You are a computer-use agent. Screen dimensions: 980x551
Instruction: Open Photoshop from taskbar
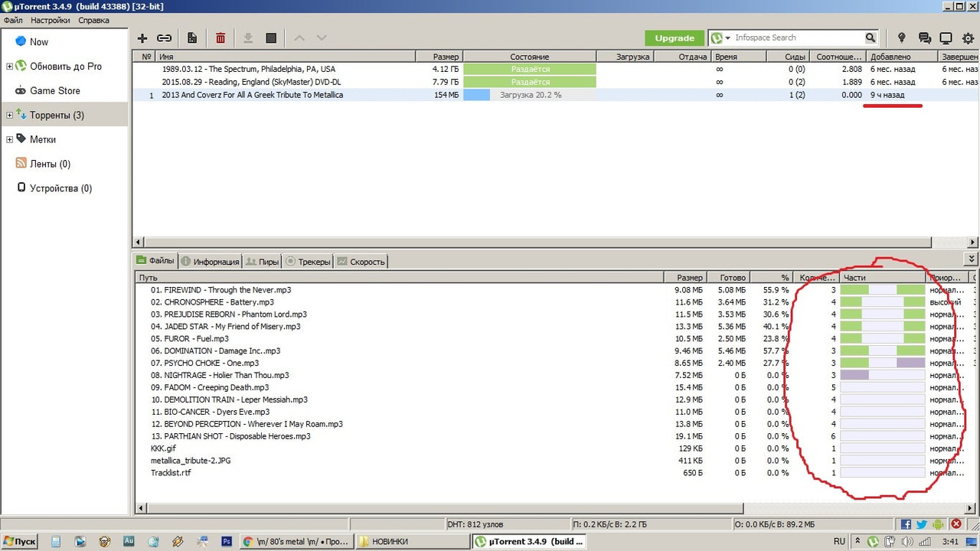click(227, 541)
